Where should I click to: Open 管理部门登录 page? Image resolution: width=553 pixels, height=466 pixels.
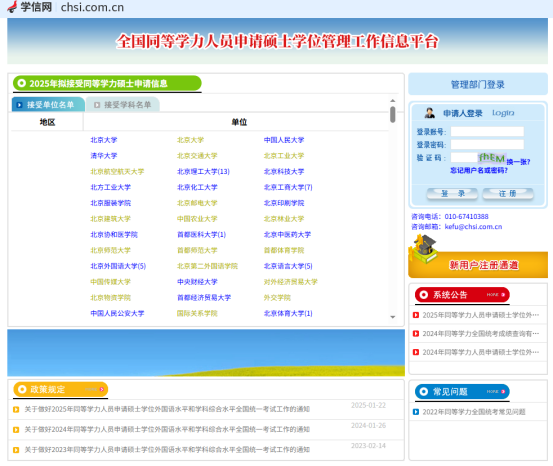click(x=478, y=84)
